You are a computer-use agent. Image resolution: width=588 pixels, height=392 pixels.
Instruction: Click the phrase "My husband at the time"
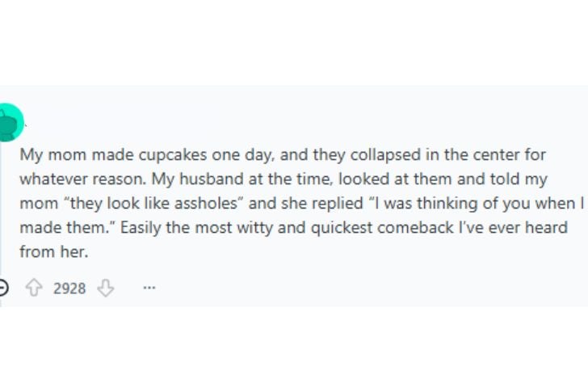click(x=217, y=178)
